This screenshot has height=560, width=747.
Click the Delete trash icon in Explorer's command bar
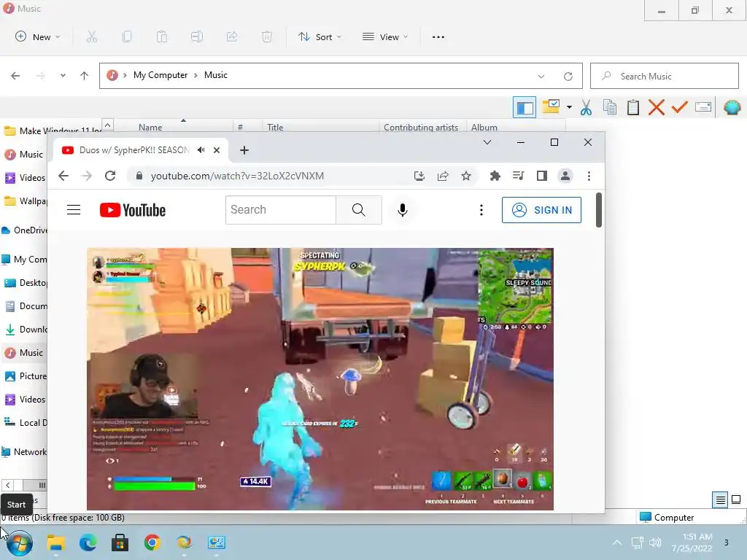[267, 36]
